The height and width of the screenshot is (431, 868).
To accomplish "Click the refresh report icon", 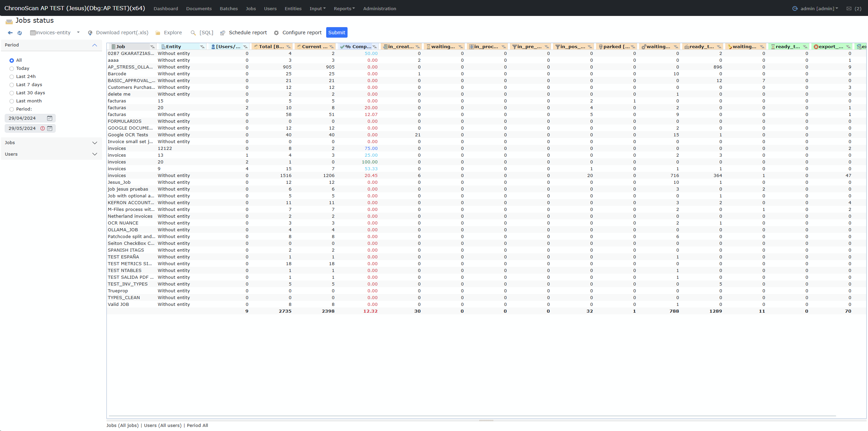I will coord(20,33).
